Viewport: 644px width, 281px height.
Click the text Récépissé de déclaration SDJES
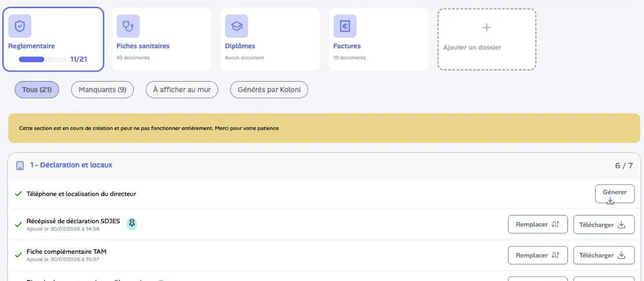73,221
